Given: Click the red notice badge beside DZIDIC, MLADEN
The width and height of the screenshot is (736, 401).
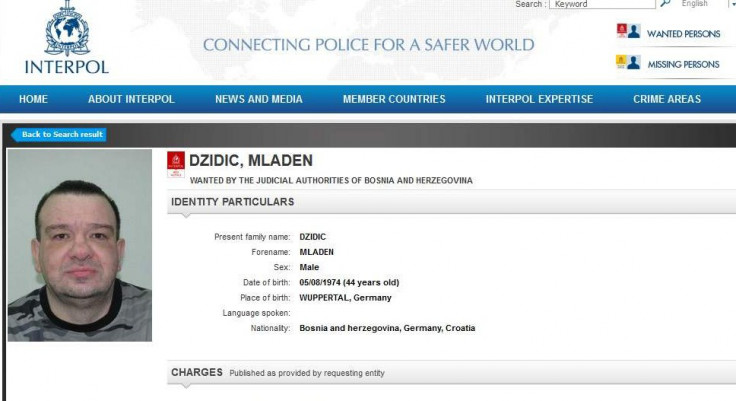Looking at the screenshot, I should point(176,163).
